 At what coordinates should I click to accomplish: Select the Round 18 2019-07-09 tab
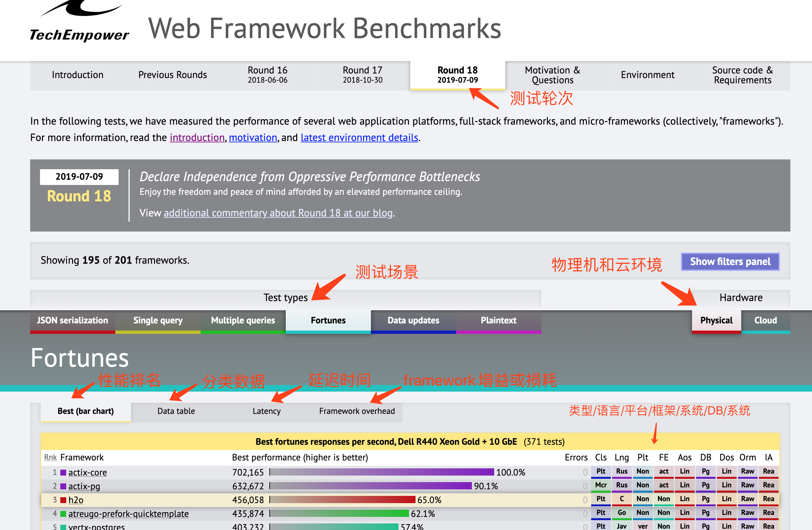[x=457, y=75]
